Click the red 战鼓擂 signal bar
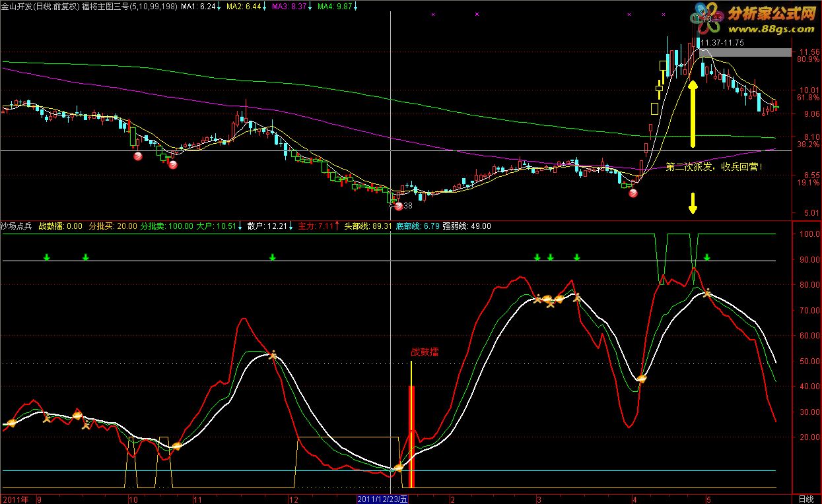Image resolution: width=822 pixels, height=504 pixels. point(412,437)
